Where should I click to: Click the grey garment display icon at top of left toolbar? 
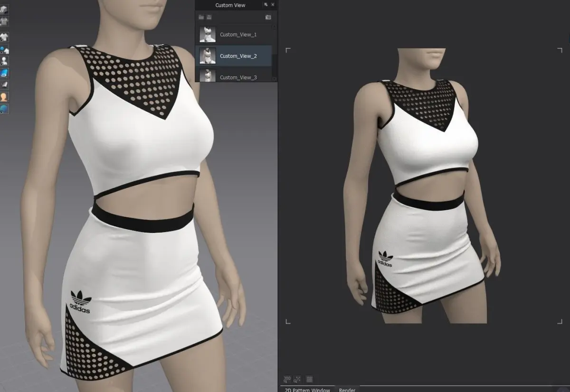point(4,9)
